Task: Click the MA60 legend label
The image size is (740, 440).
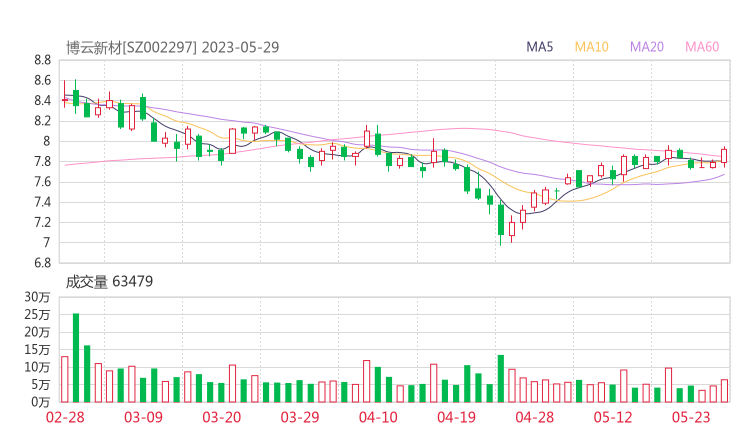Action: pyautogui.click(x=702, y=47)
